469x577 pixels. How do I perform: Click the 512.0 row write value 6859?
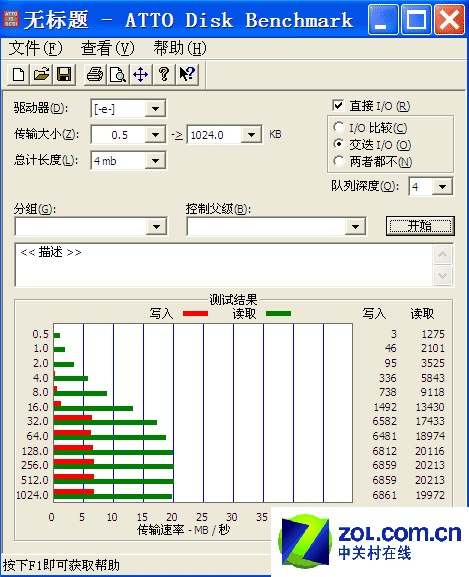(384, 480)
